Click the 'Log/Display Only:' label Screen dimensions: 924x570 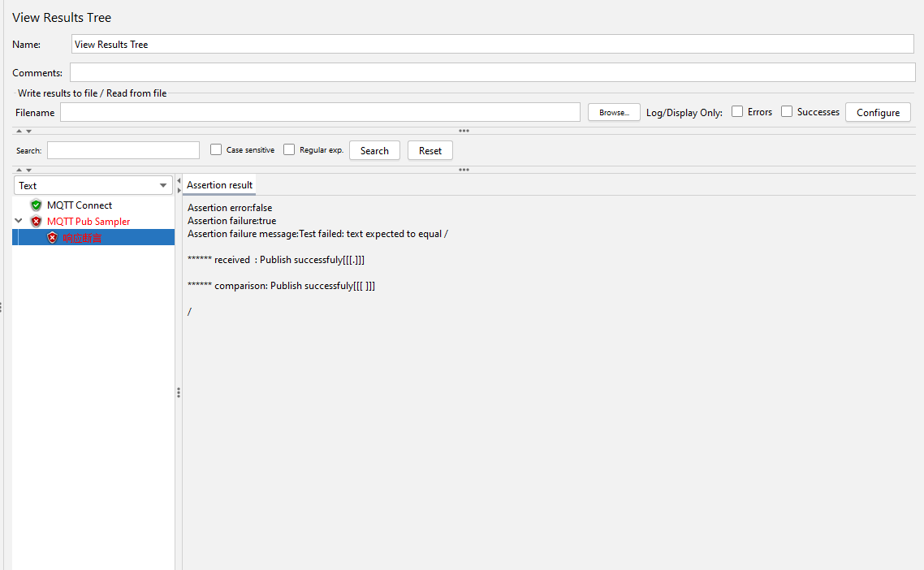(684, 113)
